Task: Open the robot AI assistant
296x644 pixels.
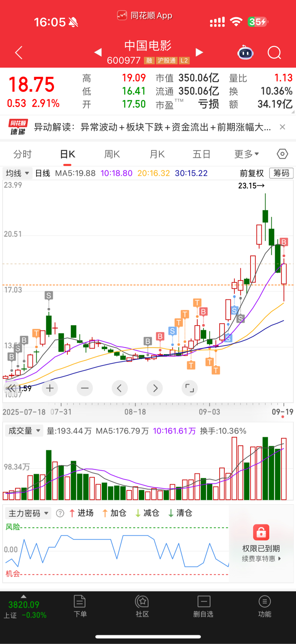Action: (246, 52)
